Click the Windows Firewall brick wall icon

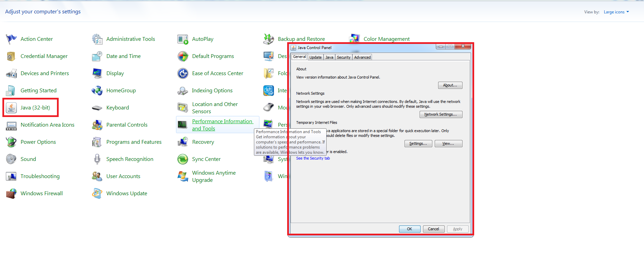(x=11, y=194)
